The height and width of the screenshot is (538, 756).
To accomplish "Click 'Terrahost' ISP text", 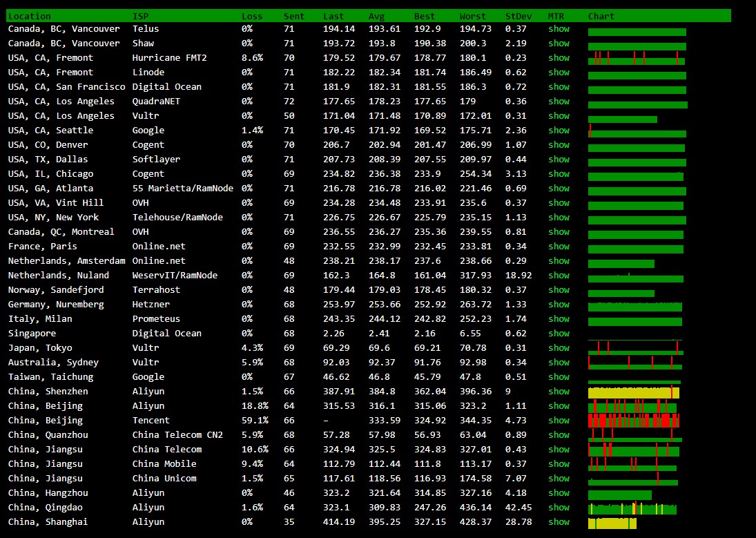I will pos(156,289).
